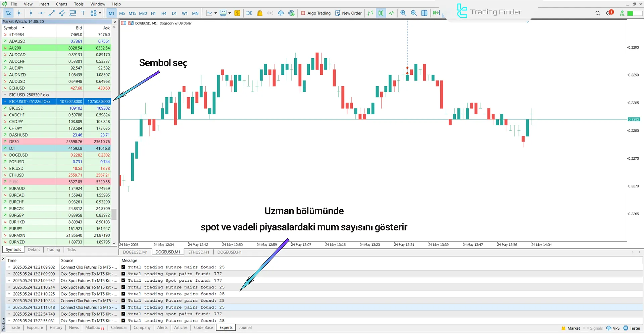
Task: Open the Market with the shopping bag icon
Action: click(x=260, y=13)
